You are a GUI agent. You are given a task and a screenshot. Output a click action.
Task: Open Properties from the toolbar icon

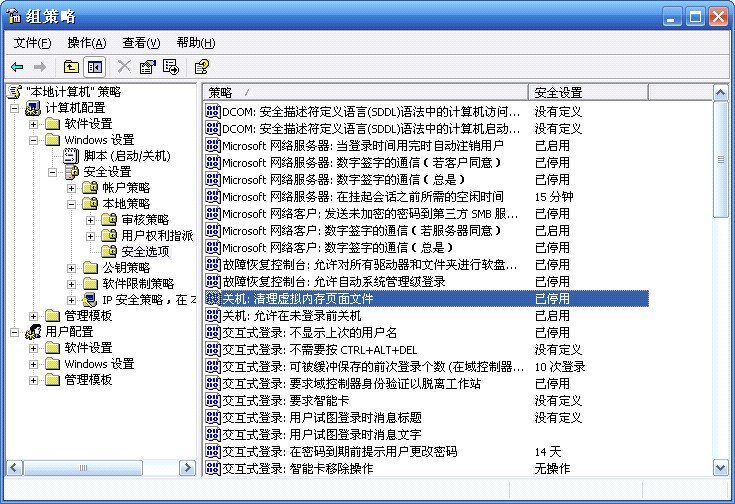click(x=148, y=67)
